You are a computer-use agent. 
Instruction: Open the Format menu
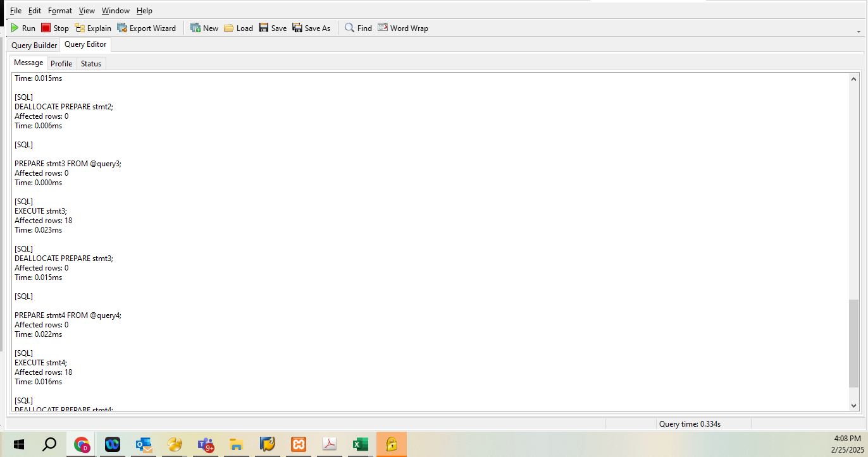click(x=60, y=11)
